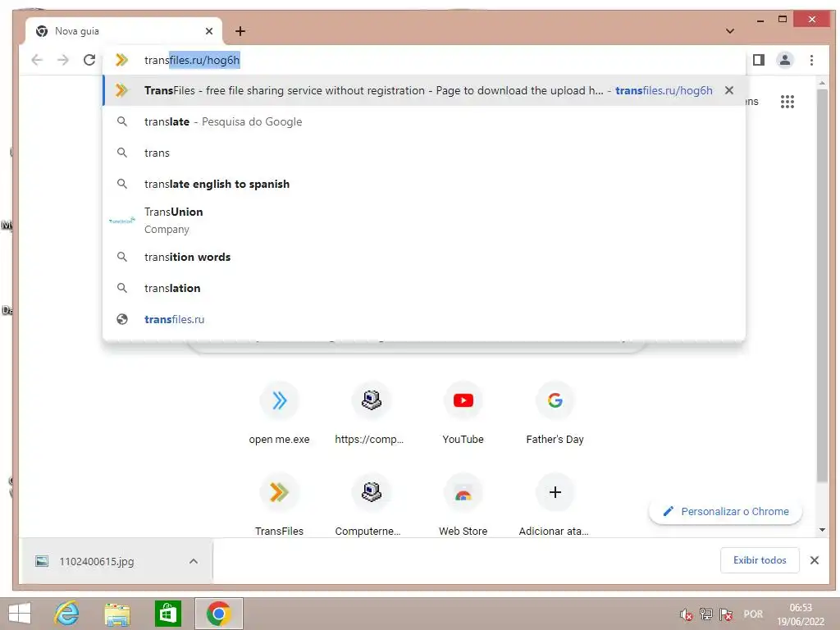Open the Computerne... shortcut
Viewport: 840px width, 630px height.
371,505
